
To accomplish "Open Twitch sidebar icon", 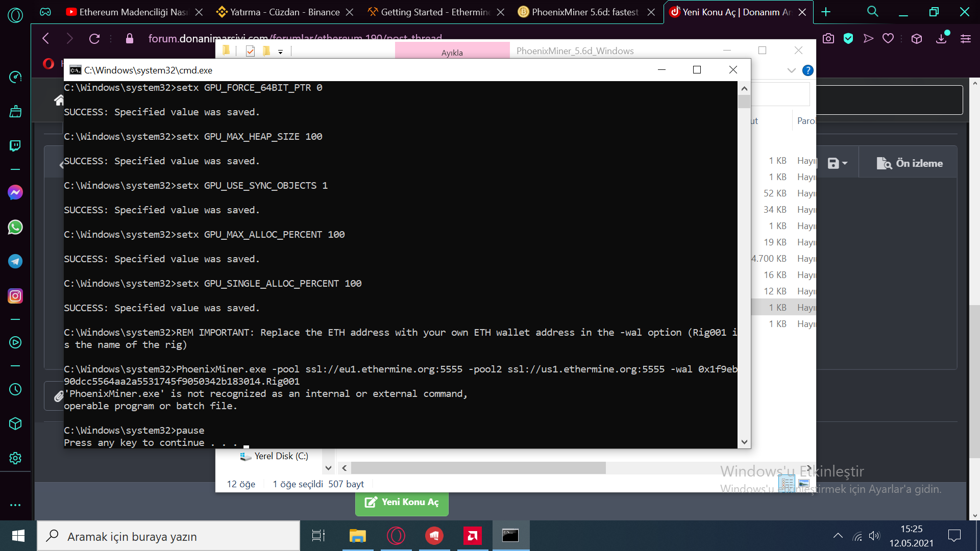I will pos(15,146).
